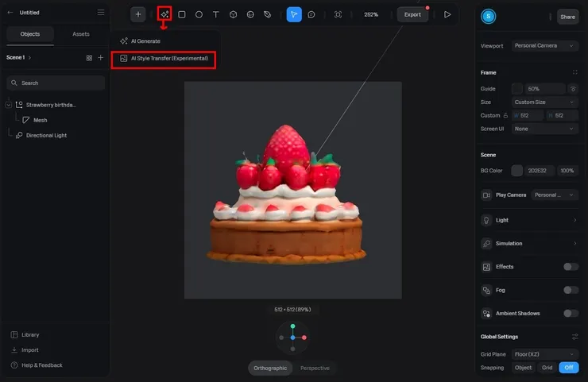Click the frame focus camera icon
This screenshot has width=588, height=382.
tap(338, 14)
